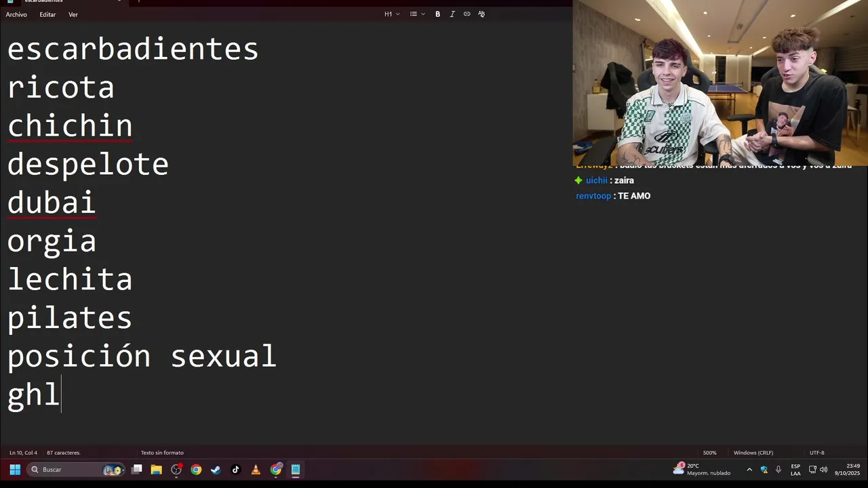This screenshot has height=488, width=868.
Task: Click the webcam video feed
Action: (x=720, y=83)
